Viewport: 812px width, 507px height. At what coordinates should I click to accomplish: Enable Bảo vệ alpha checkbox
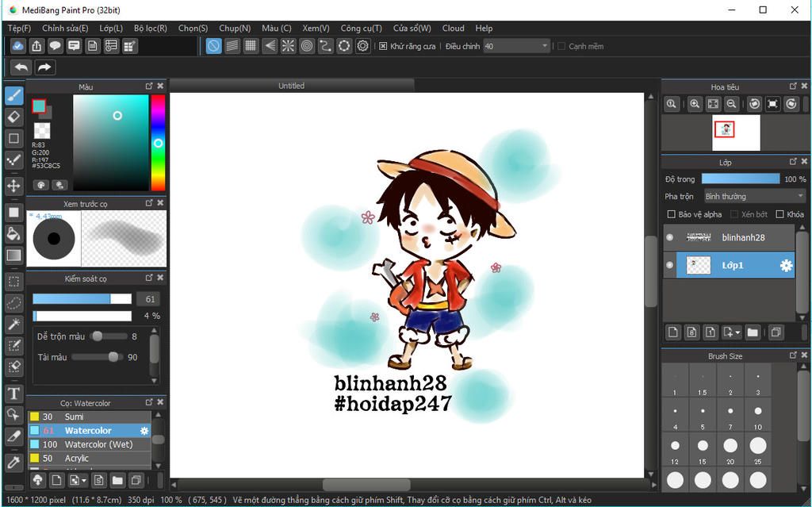coord(671,214)
